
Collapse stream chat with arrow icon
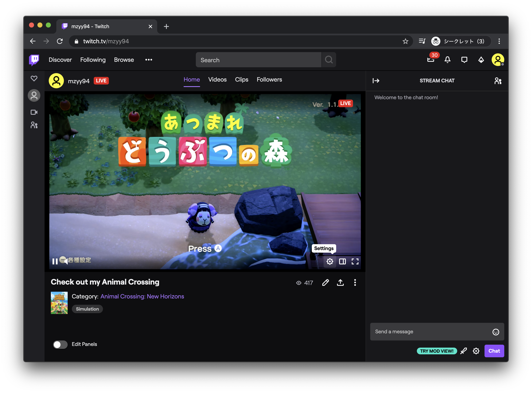click(376, 81)
